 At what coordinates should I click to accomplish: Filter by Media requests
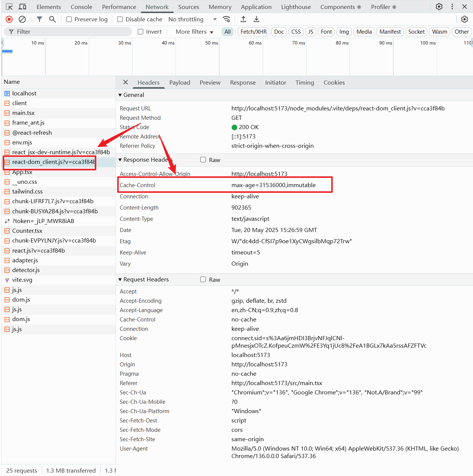(364, 32)
